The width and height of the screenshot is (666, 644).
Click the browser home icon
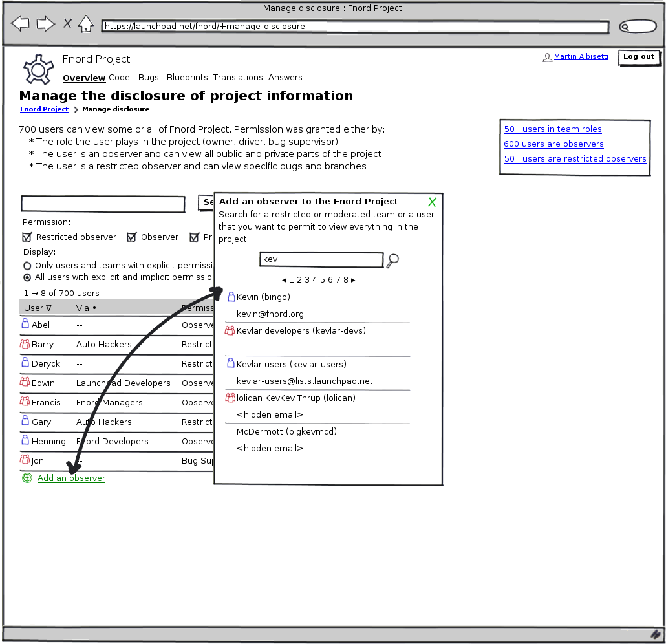[85, 24]
